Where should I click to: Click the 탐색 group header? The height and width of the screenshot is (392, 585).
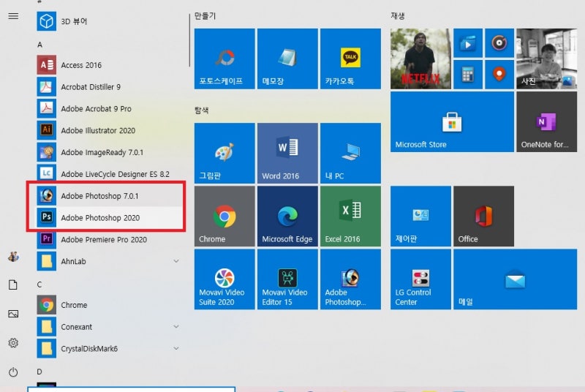pos(202,110)
